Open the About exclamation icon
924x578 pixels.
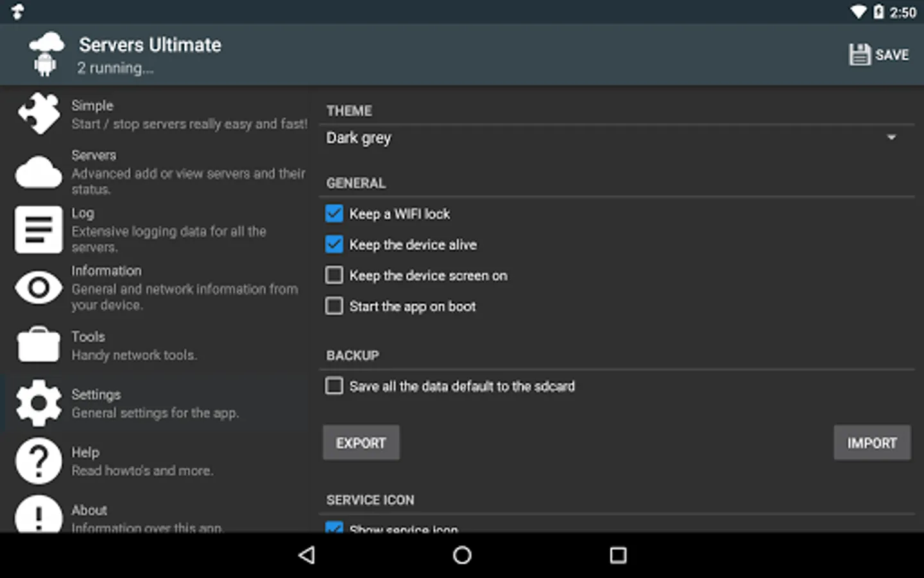38,514
